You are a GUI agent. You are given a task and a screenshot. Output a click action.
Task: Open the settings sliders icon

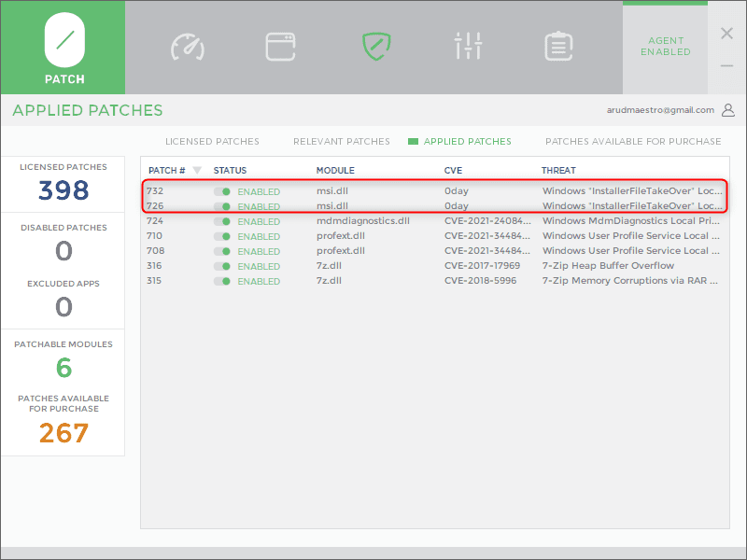click(x=469, y=46)
